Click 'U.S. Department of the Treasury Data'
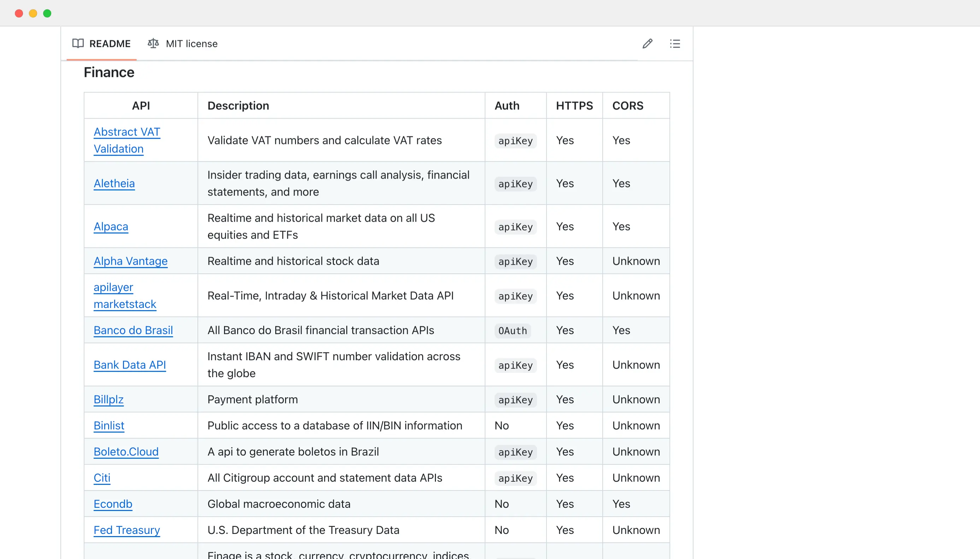Viewport: 980px width, 559px height. click(x=303, y=530)
